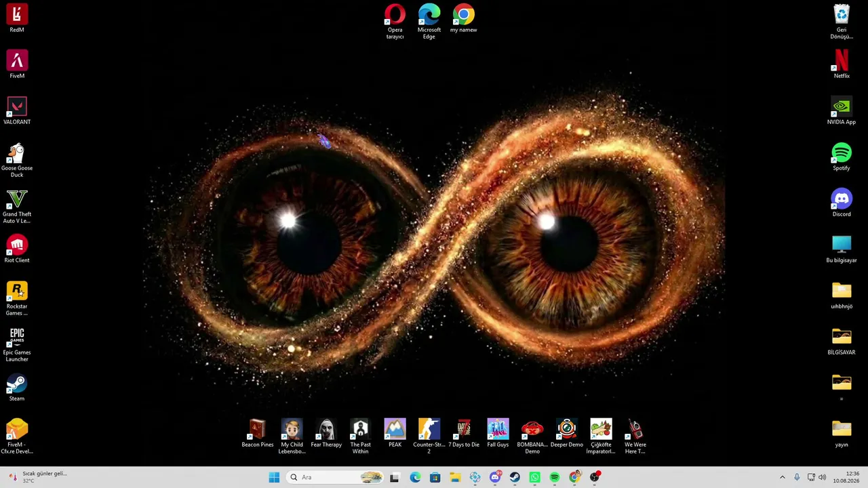This screenshot has height=488, width=868.
Task: Switch to Steam in the taskbar
Action: [515, 477]
